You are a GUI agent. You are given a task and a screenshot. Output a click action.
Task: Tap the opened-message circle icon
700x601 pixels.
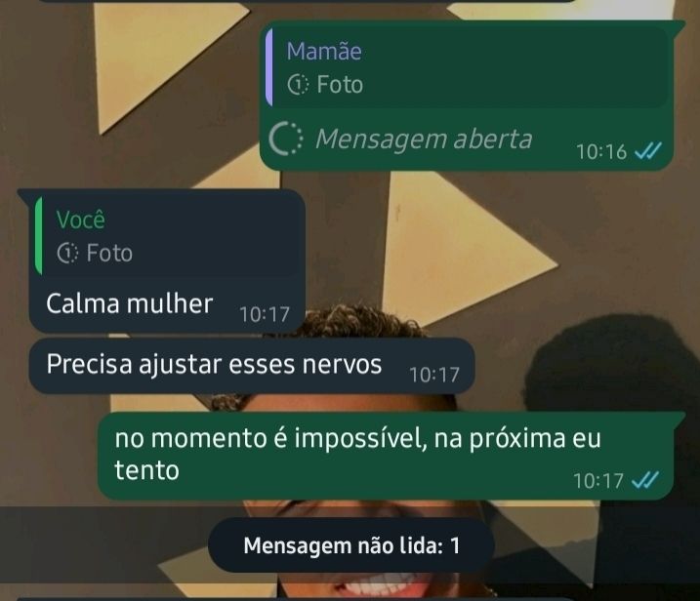tap(286, 139)
